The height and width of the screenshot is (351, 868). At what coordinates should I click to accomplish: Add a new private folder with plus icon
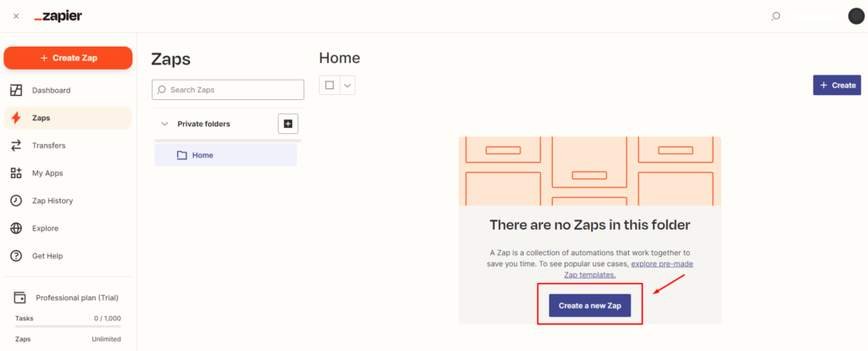[288, 124]
